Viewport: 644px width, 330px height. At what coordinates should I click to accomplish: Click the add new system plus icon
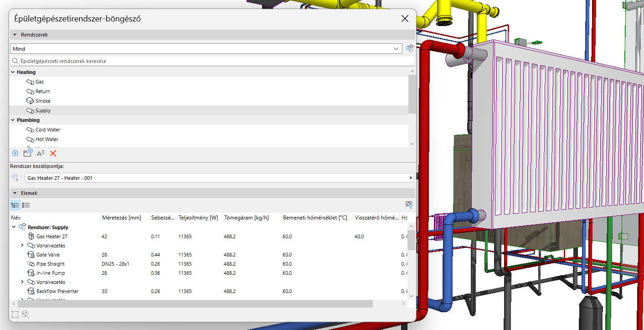click(x=15, y=153)
